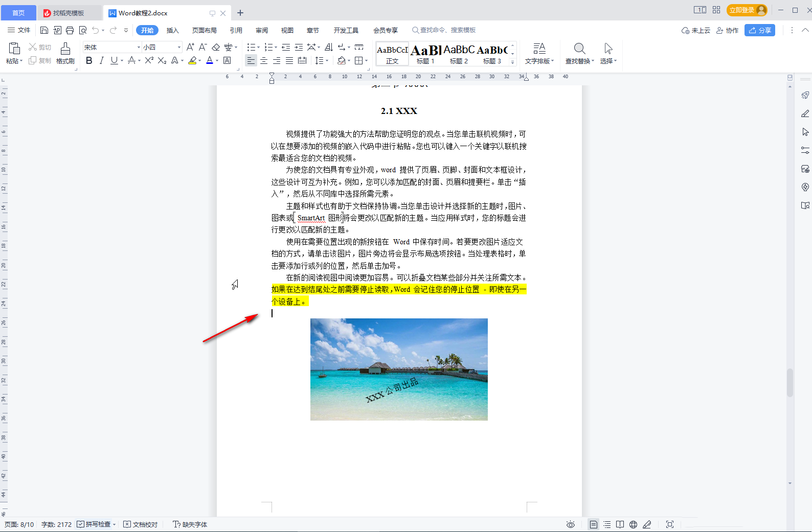The image size is (812, 532).
Task: Switch to the Page Layout tab
Action: pyautogui.click(x=204, y=30)
